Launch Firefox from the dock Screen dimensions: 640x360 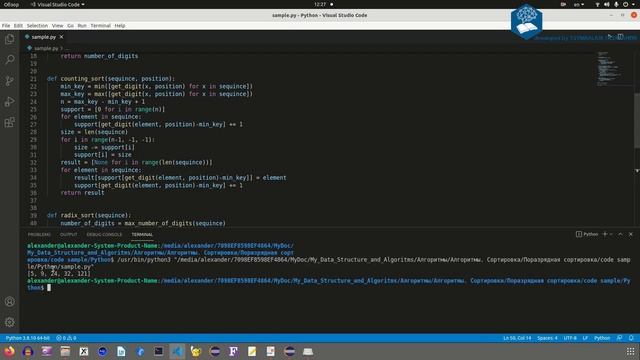pos(9,351)
